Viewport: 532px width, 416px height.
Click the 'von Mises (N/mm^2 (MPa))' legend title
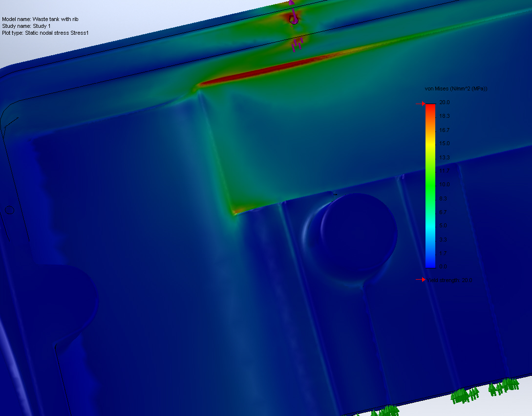456,88
